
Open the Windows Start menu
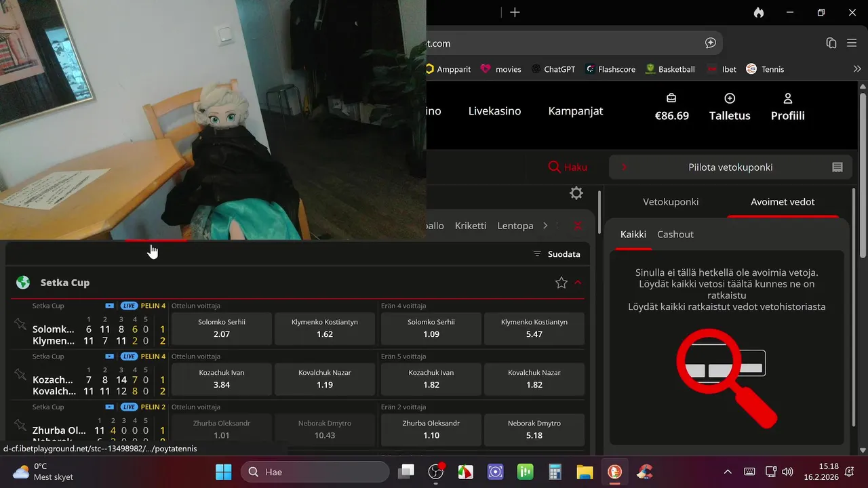pos(223,472)
